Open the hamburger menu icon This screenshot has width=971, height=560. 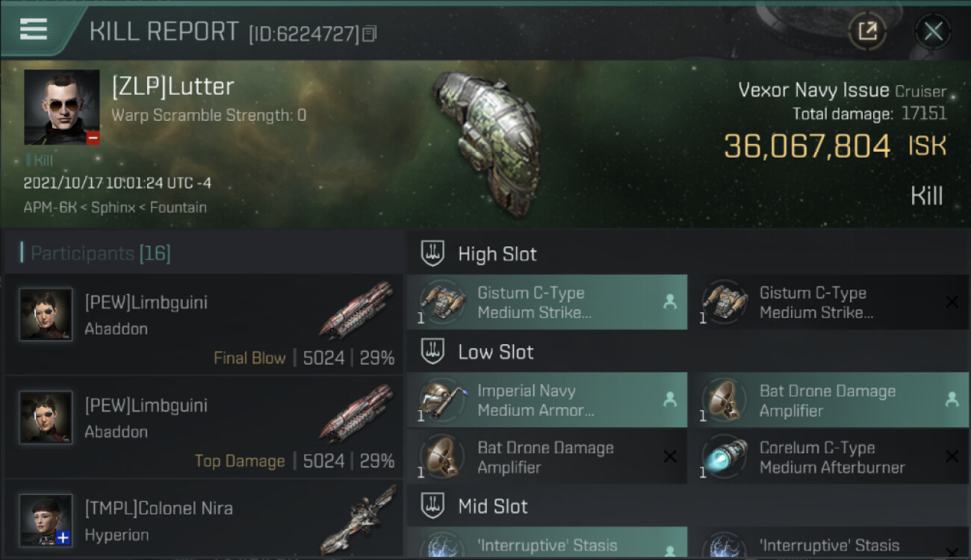coord(33,30)
